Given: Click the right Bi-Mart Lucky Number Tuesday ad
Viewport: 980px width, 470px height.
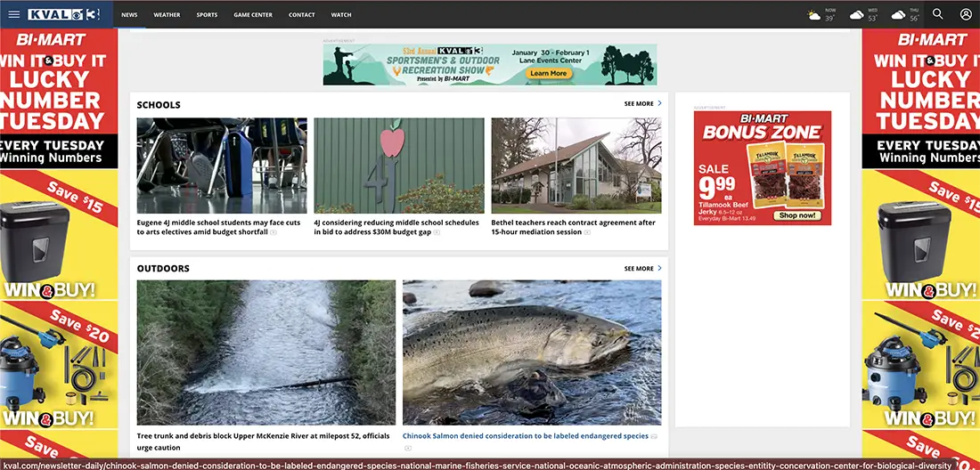Looking at the screenshot, I should click(x=920, y=243).
